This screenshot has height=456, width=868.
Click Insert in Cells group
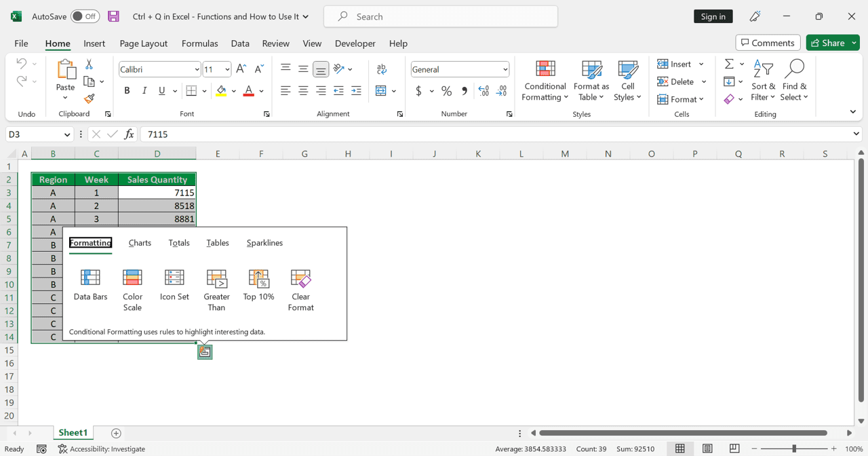pyautogui.click(x=675, y=64)
